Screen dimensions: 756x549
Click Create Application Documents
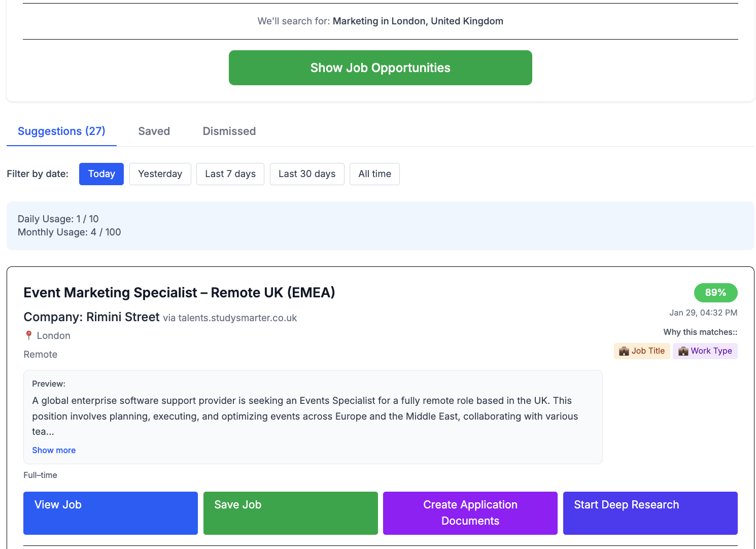pos(470,513)
